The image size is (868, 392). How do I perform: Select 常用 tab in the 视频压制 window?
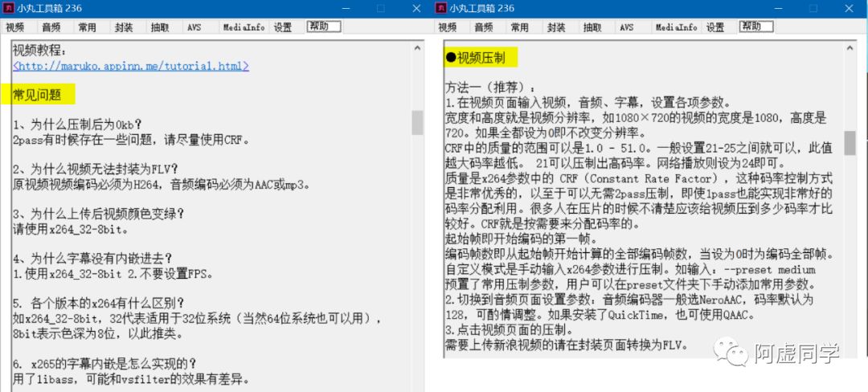coord(519,27)
